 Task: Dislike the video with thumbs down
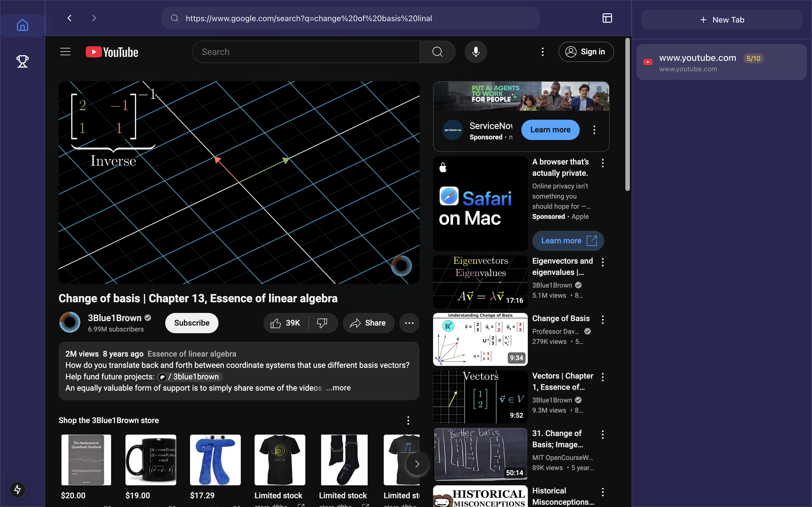[x=322, y=323]
